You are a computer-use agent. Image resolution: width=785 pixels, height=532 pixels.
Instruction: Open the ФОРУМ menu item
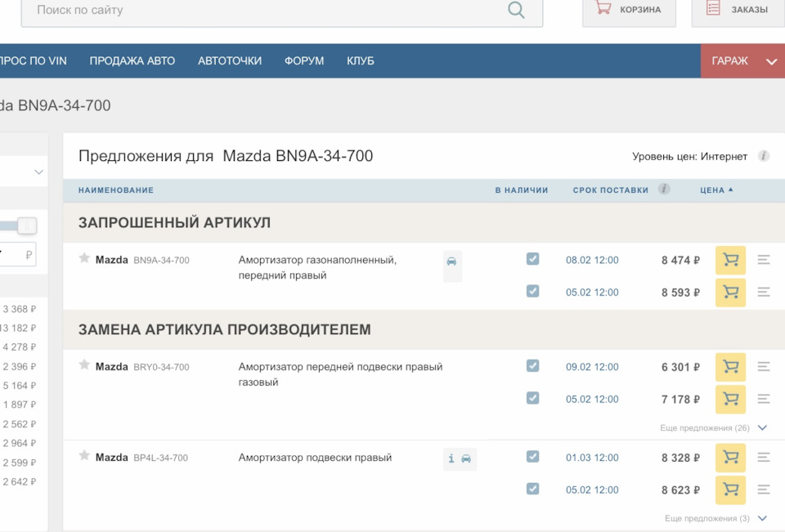pyautogui.click(x=304, y=61)
